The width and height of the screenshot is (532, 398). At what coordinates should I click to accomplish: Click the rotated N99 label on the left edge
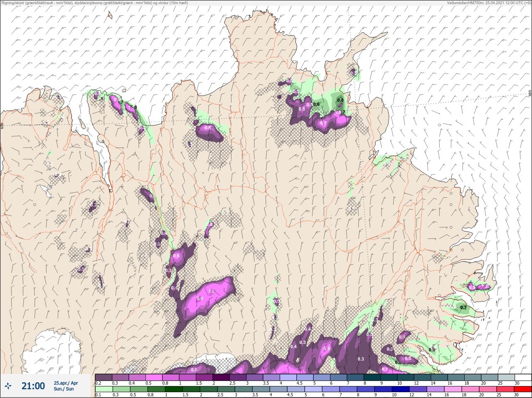click(2, 126)
